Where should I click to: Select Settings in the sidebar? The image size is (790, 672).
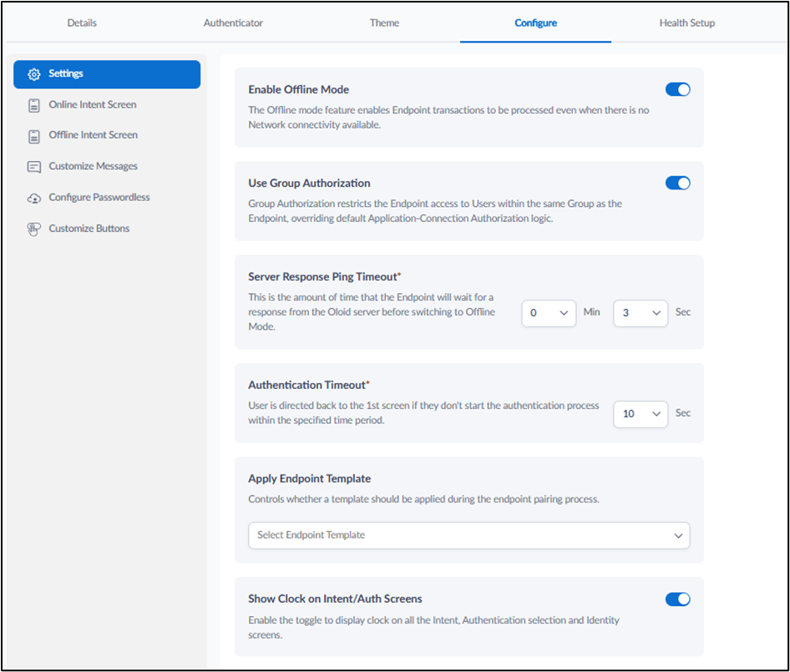(107, 74)
